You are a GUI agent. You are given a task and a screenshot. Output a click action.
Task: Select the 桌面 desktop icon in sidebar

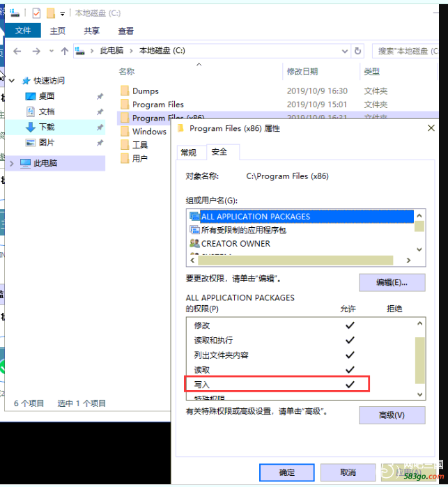pos(31,96)
